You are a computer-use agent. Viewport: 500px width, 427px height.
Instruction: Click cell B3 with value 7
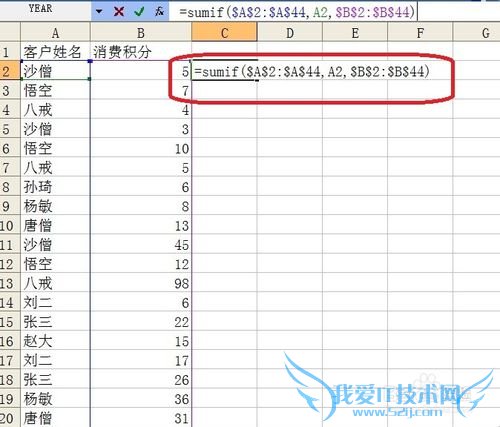[141, 90]
